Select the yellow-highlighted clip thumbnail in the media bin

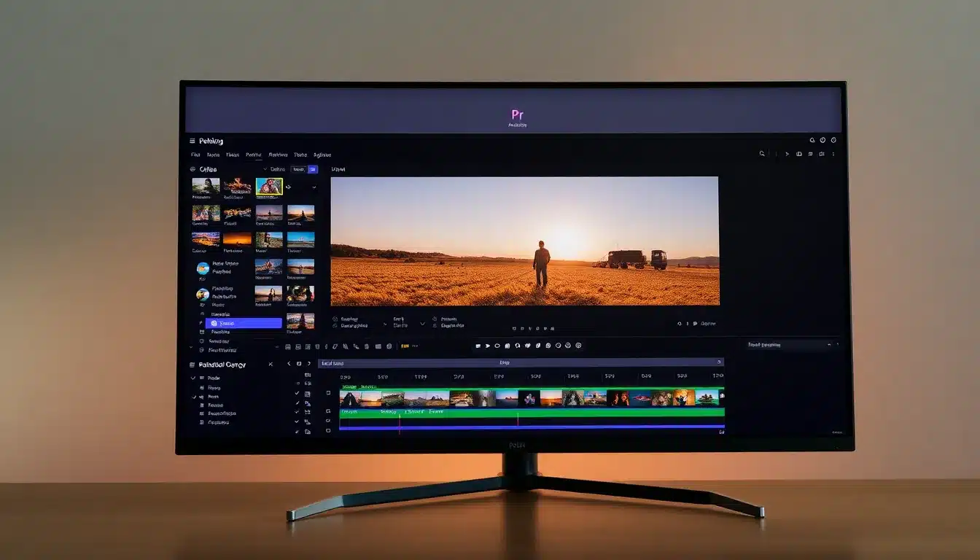tap(270, 186)
